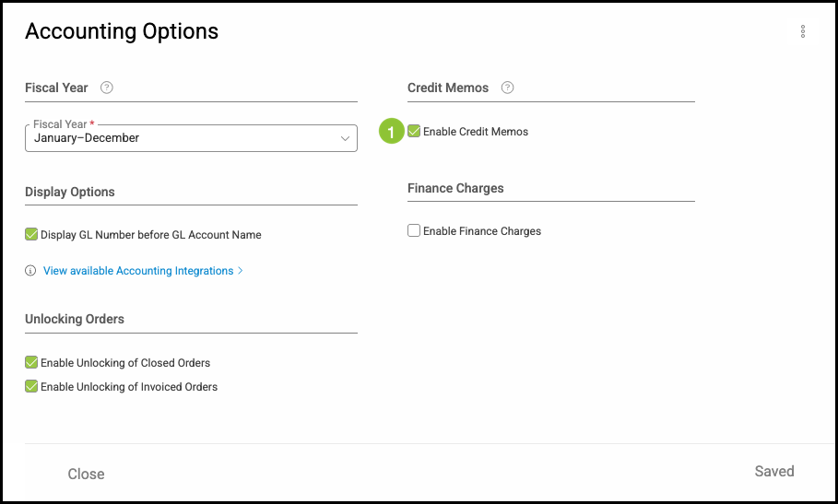The image size is (838, 504).
Task: Click the Unlocking Orders section heading
Action: click(x=75, y=319)
